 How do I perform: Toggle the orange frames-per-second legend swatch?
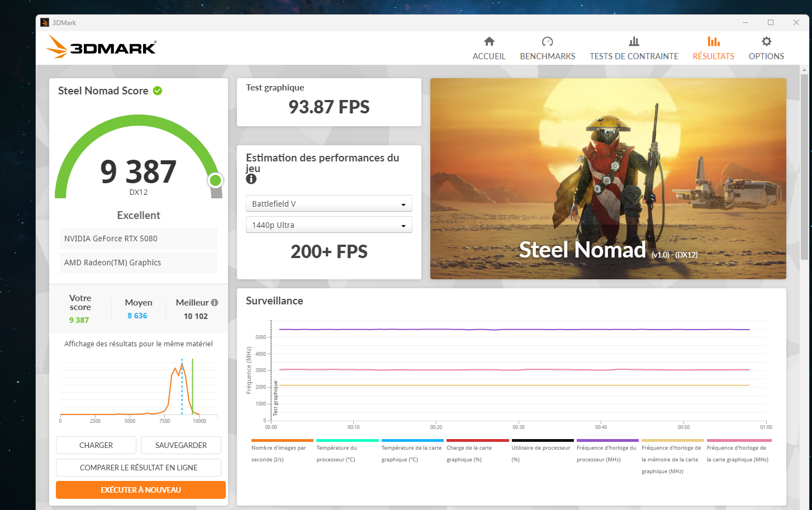point(282,440)
